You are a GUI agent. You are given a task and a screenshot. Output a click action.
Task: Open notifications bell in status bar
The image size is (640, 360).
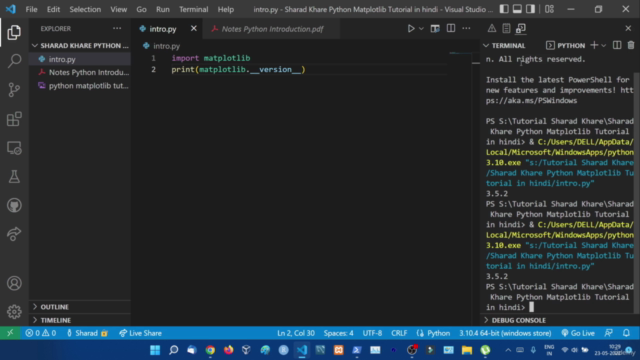coord(626,333)
